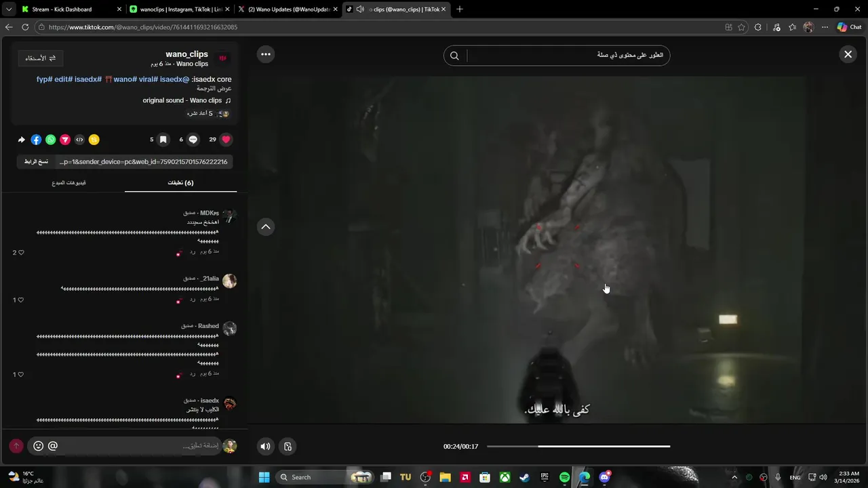Click the copy link button
Image resolution: width=868 pixels, height=488 pixels.
tap(36, 162)
